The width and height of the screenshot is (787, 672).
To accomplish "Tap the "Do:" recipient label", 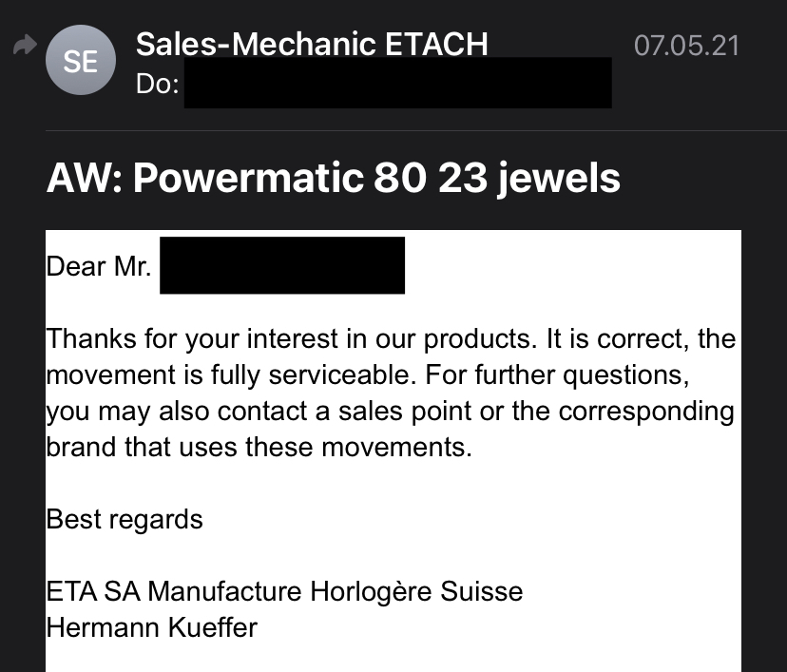I will (x=158, y=84).
